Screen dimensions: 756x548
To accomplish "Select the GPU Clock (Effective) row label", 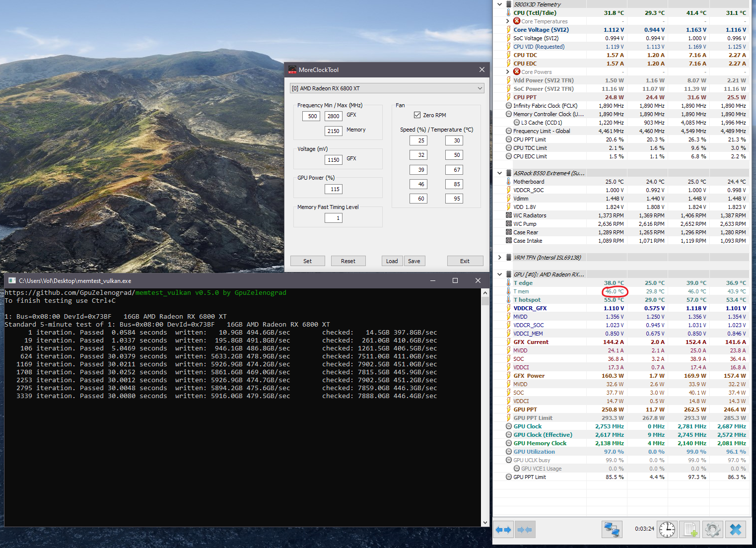I will [543, 435].
